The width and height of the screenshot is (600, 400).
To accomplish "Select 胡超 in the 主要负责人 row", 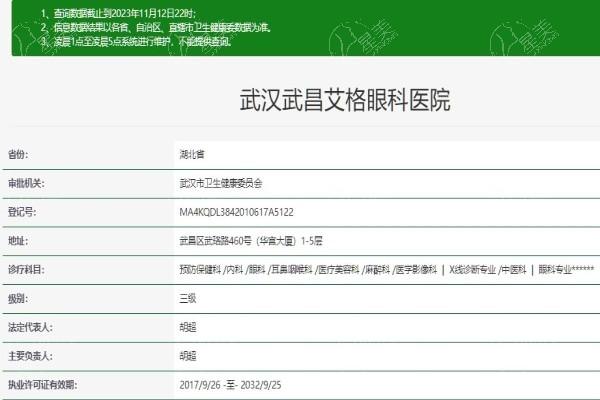I will (187, 355).
